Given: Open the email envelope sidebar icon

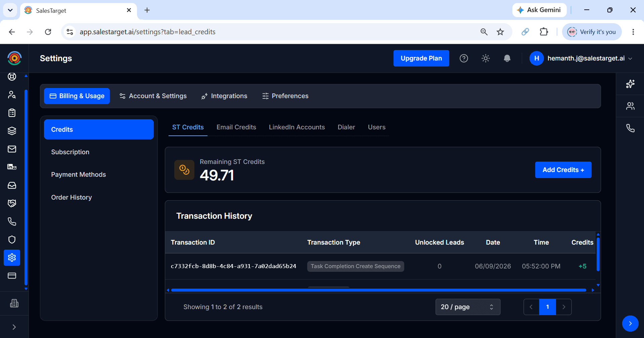Looking at the screenshot, I should point(12,149).
